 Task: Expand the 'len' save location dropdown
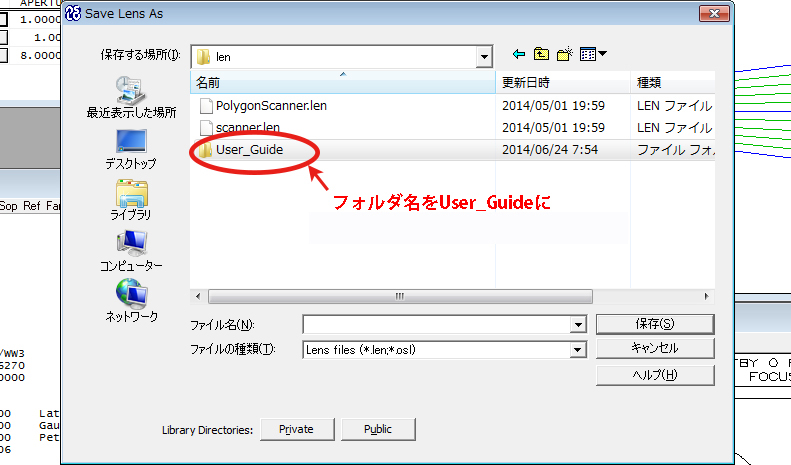click(484, 57)
